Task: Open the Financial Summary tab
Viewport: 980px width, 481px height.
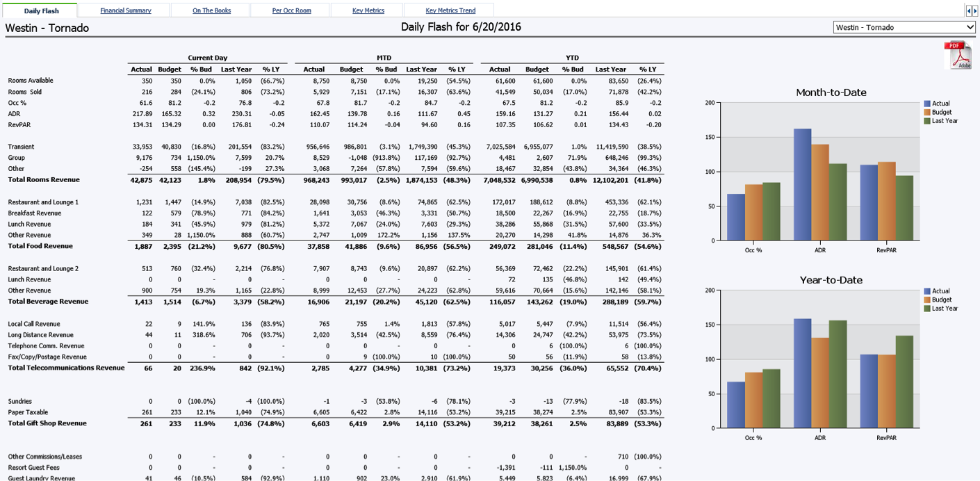Action: [125, 10]
